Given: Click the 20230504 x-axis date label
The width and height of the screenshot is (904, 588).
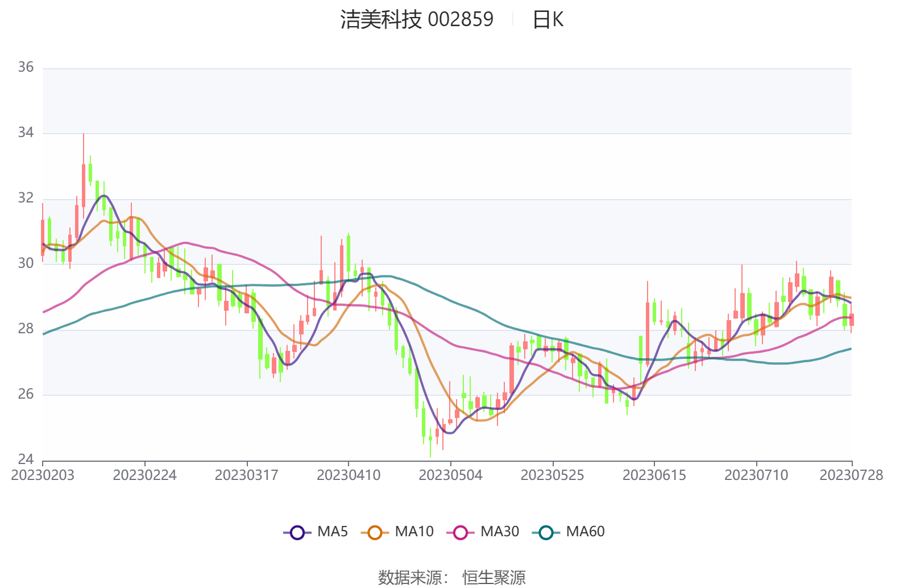Looking at the screenshot, I should [450, 475].
